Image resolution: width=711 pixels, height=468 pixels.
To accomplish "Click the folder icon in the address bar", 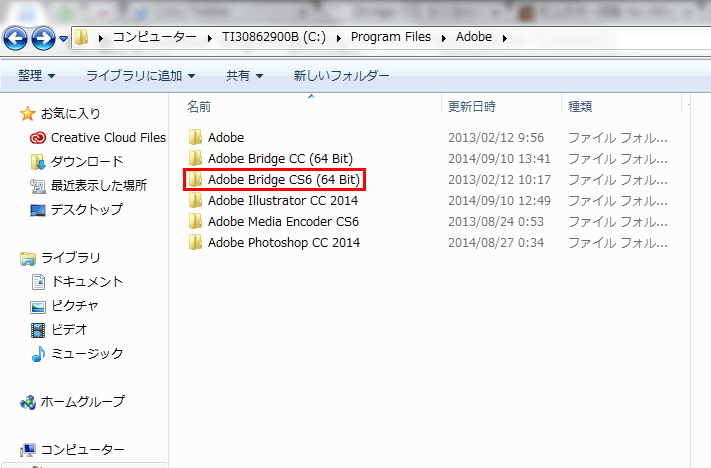I will point(82,37).
